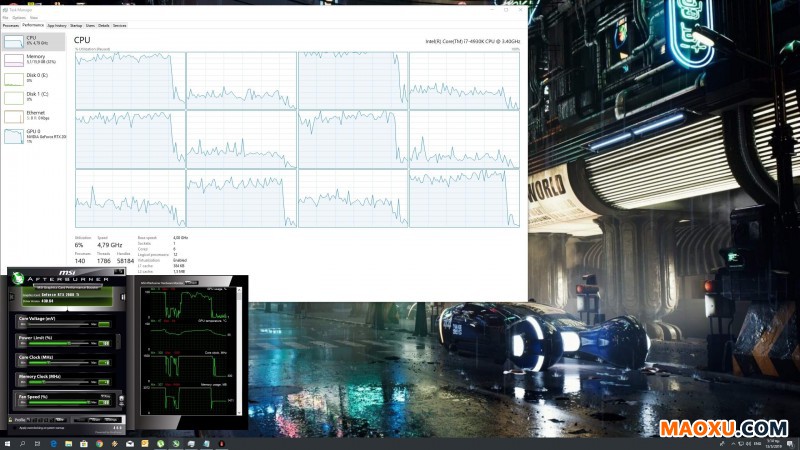Open the Mail app from the taskbar
Viewport: 800px width, 450px height.
click(x=130, y=444)
